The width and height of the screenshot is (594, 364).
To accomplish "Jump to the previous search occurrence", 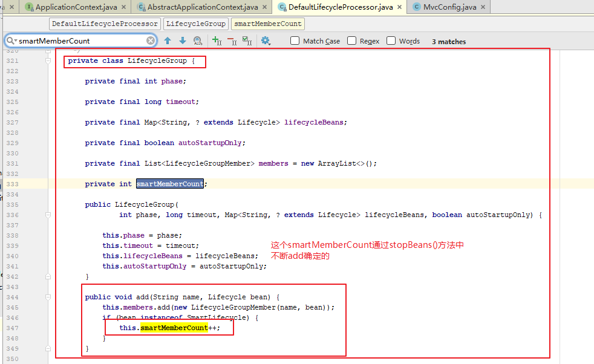I will coord(168,41).
